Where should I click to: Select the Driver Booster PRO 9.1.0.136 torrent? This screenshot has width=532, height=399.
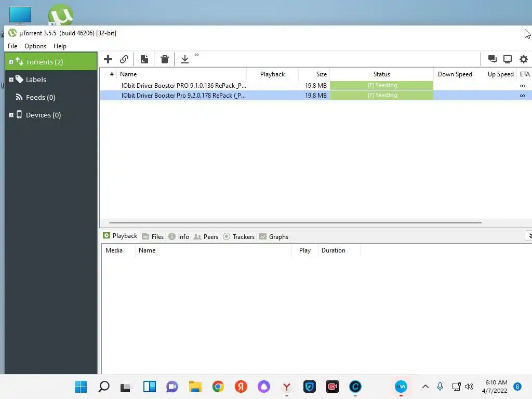[316, 86]
